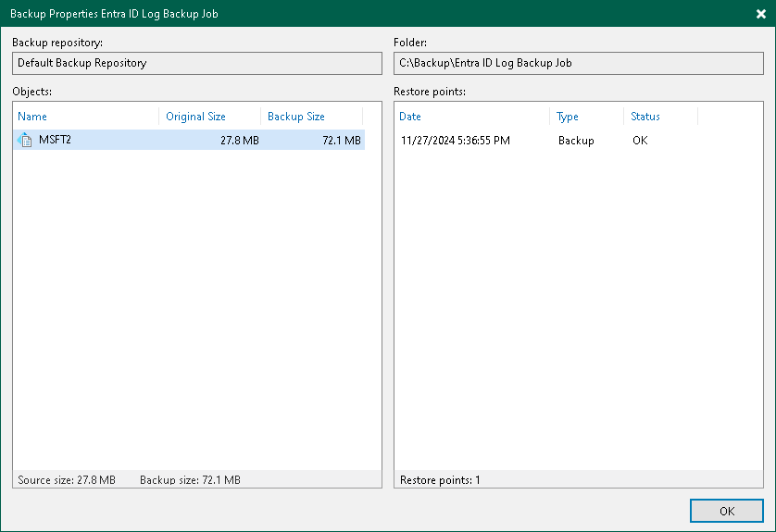Click the Restore points: 1 summary

click(x=440, y=479)
